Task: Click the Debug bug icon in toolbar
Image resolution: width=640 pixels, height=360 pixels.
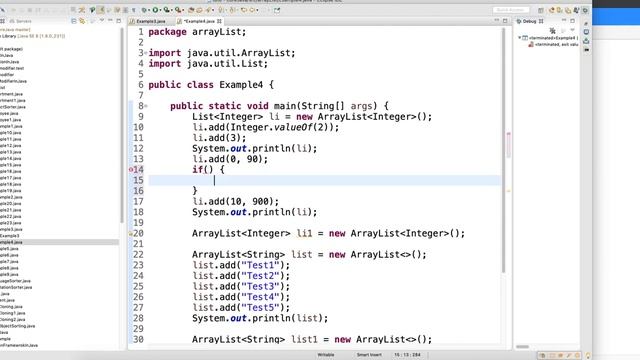Action: pyautogui.click(x=144, y=10)
